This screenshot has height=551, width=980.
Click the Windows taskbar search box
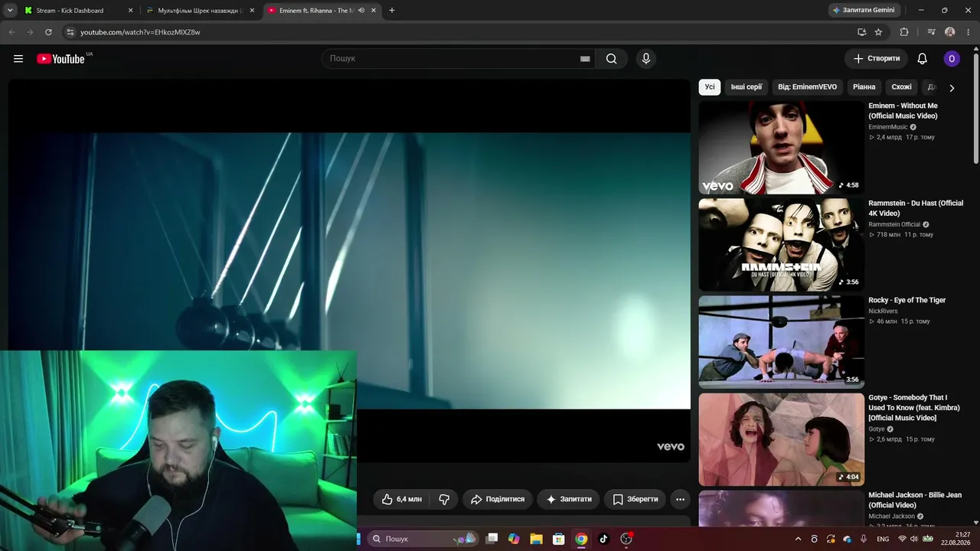[x=423, y=539]
